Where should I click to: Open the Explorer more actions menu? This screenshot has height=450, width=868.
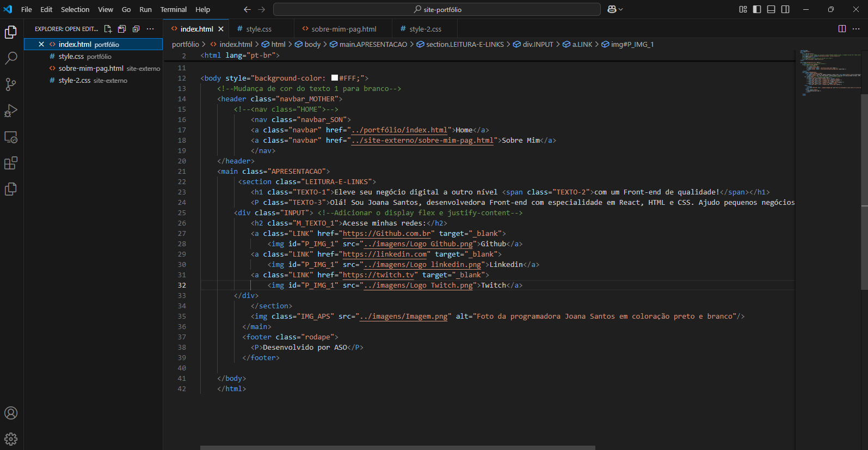tap(150, 29)
